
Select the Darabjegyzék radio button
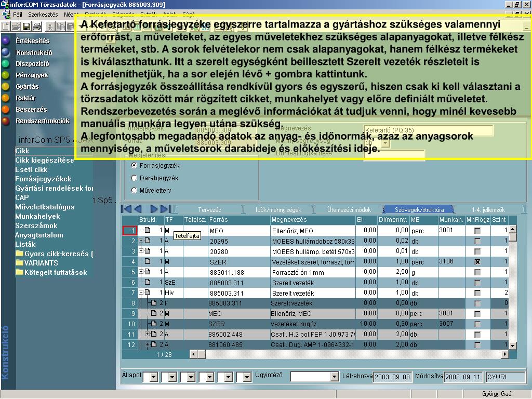[x=134, y=178]
